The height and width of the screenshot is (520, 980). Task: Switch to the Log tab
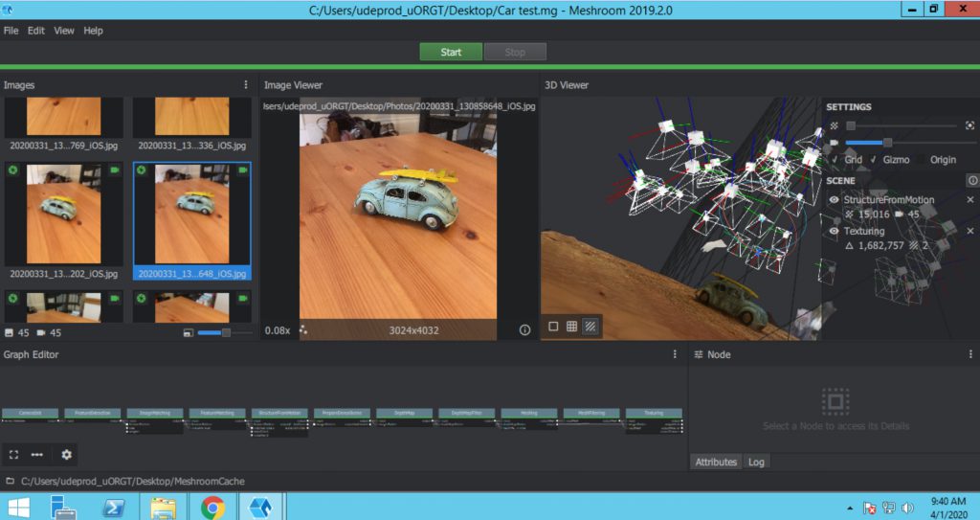point(756,462)
